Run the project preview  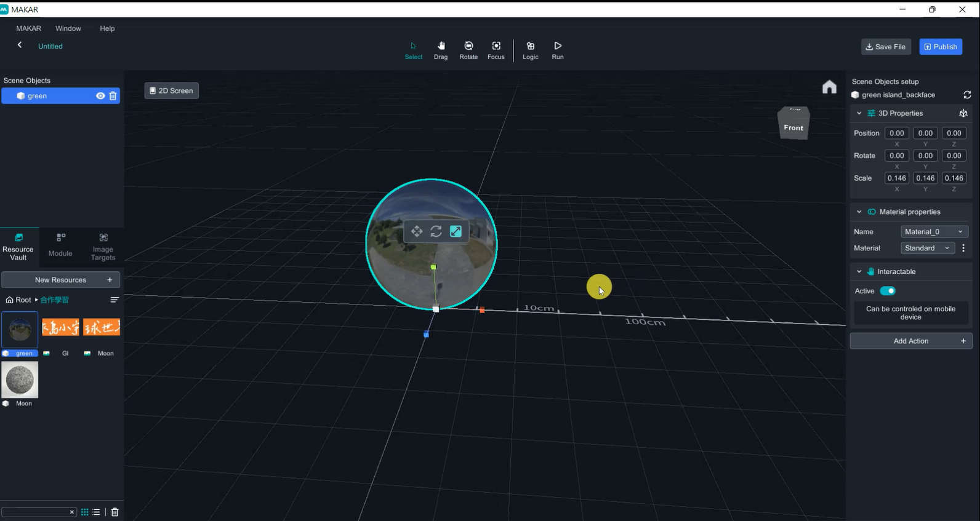click(558, 50)
